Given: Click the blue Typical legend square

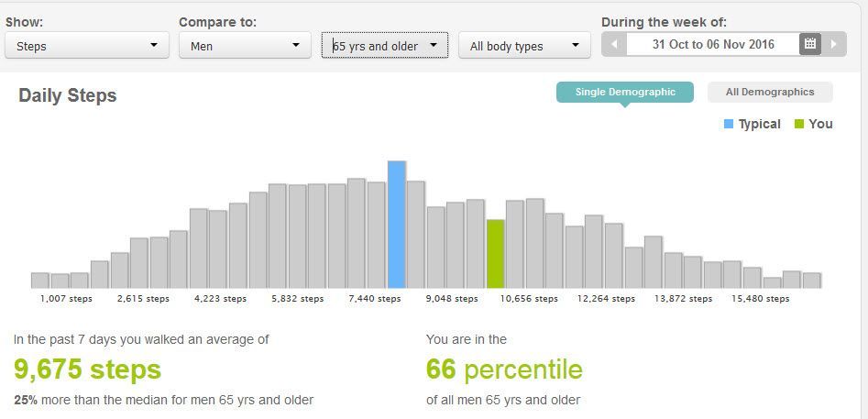Looking at the screenshot, I should 729,124.
